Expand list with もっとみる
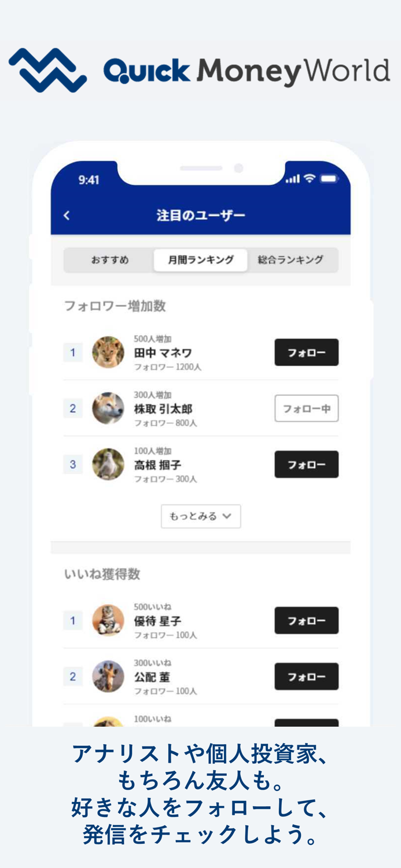This screenshot has width=401, height=868. [x=200, y=516]
